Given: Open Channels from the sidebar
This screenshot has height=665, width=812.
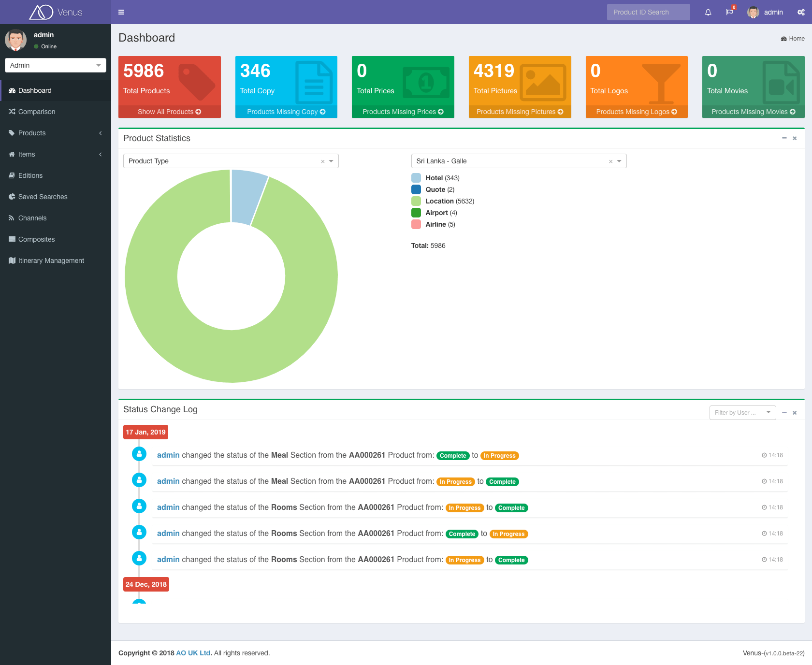Looking at the screenshot, I should 56,218.
